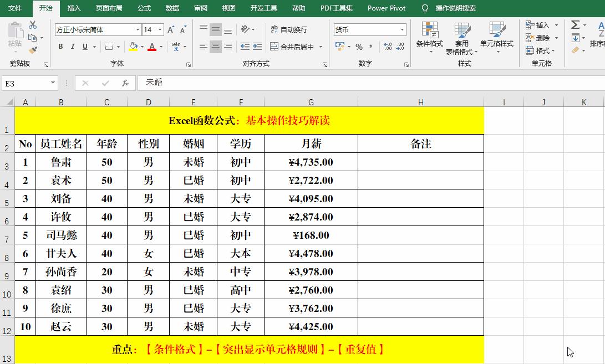
Task: Toggle center alignment in the ribbon
Action: coord(216,47)
